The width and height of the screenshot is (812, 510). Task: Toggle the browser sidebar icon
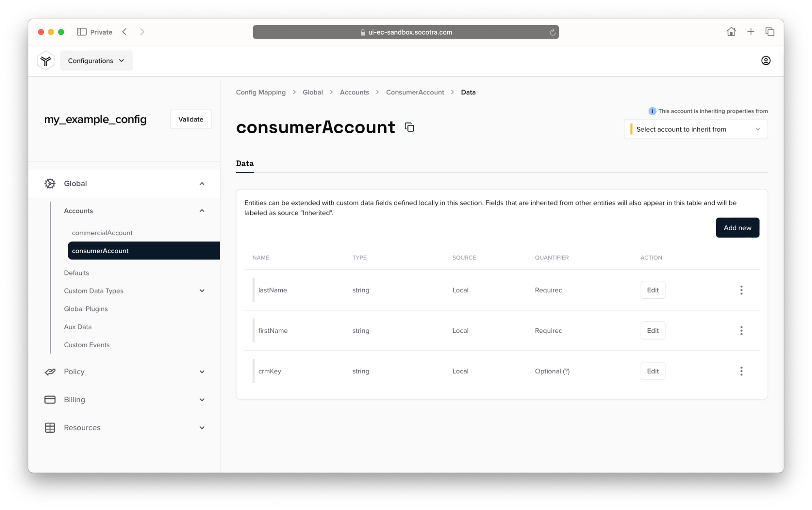pyautogui.click(x=82, y=32)
